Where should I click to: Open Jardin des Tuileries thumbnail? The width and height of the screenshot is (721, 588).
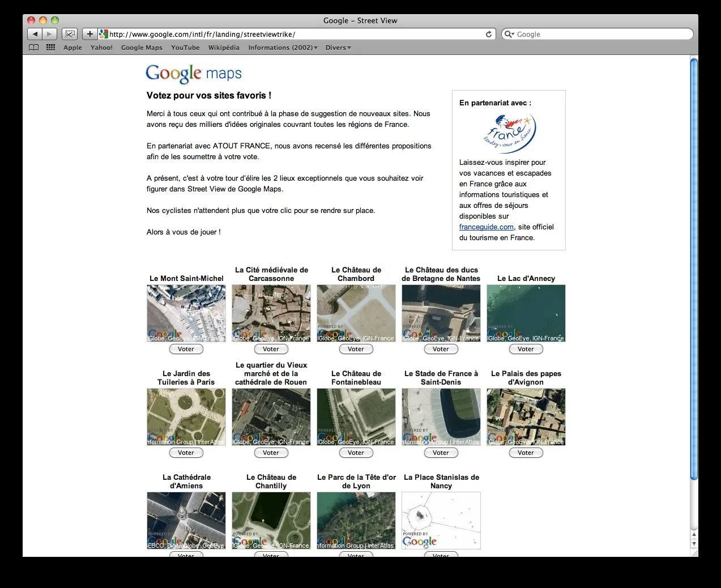coord(186,417)
